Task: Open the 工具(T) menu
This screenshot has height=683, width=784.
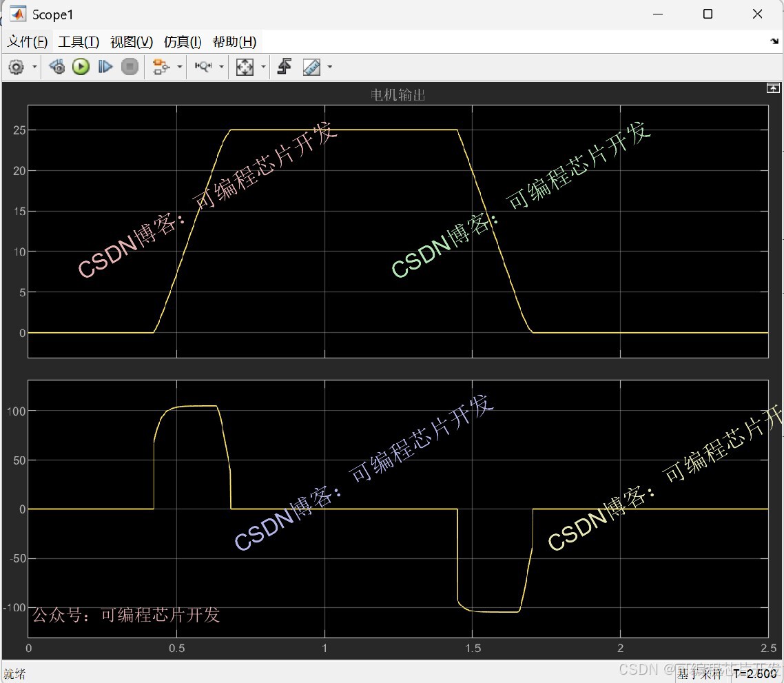Action: (x=79, y=41)
